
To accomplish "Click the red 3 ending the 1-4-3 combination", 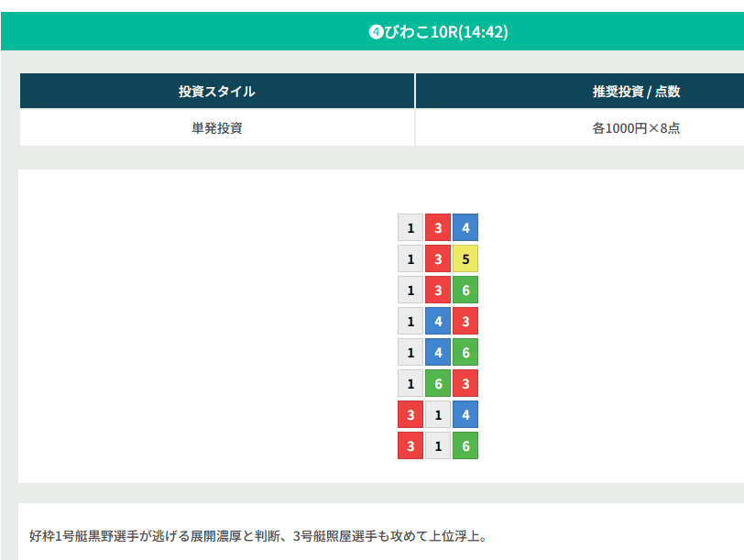I will point(465,321).
